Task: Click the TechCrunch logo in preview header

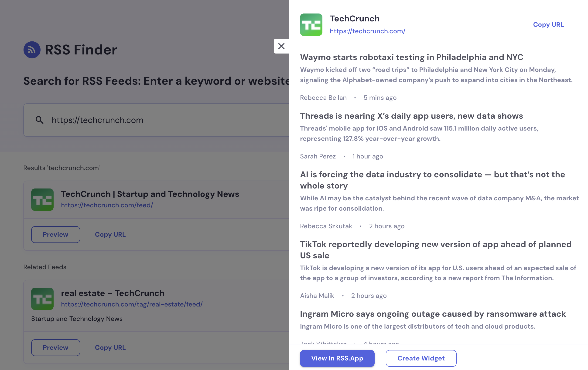Action: click(x=311, y=25)
